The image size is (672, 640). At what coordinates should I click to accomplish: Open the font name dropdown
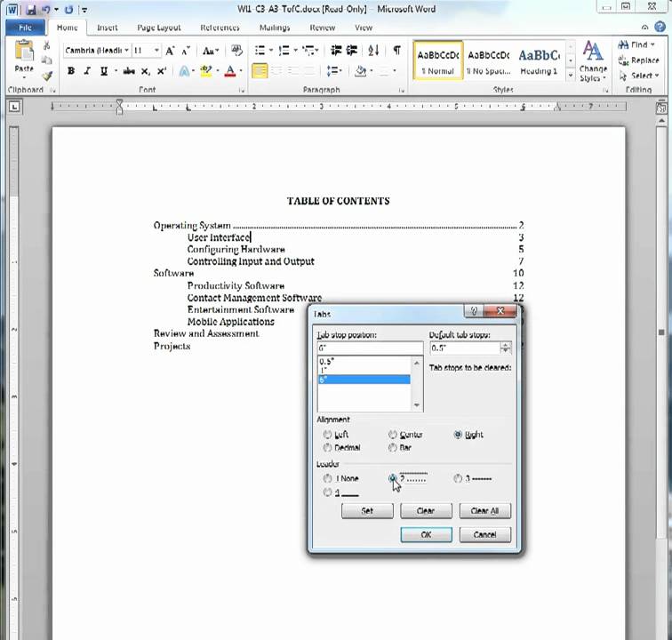pyautogui.click(x=126, y=51)
